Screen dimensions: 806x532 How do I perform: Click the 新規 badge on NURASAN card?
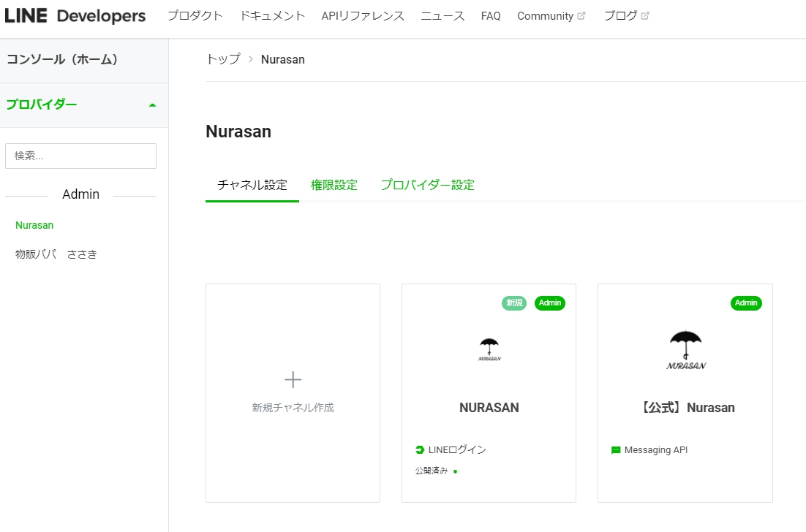pos(514,303)
